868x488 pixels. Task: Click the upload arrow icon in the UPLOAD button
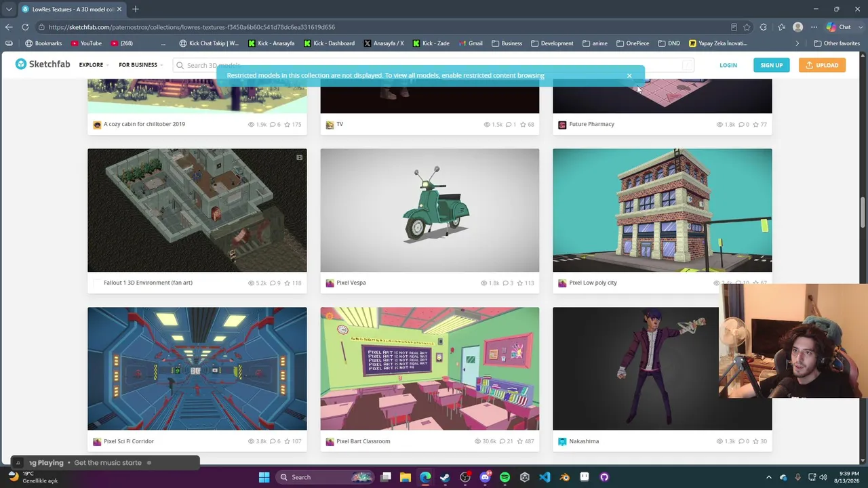point(809,65)
